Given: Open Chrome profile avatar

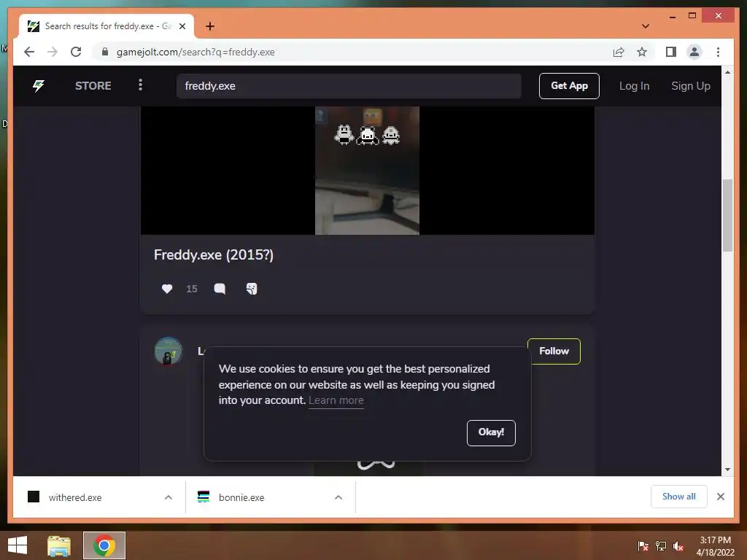Looking at the screenshot, I should (694, 52).
